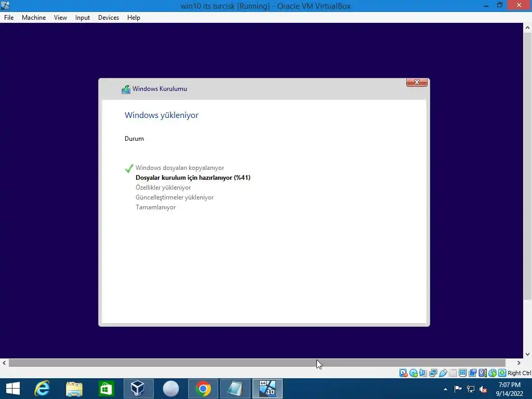Screen dimensions: 532x399
Task: Click the USB devices indicator icon
Action: (443, 373)
